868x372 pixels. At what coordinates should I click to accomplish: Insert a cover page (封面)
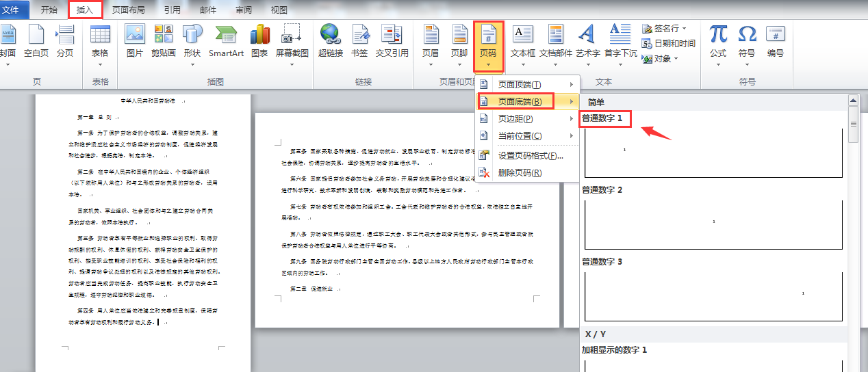(7, 45)
